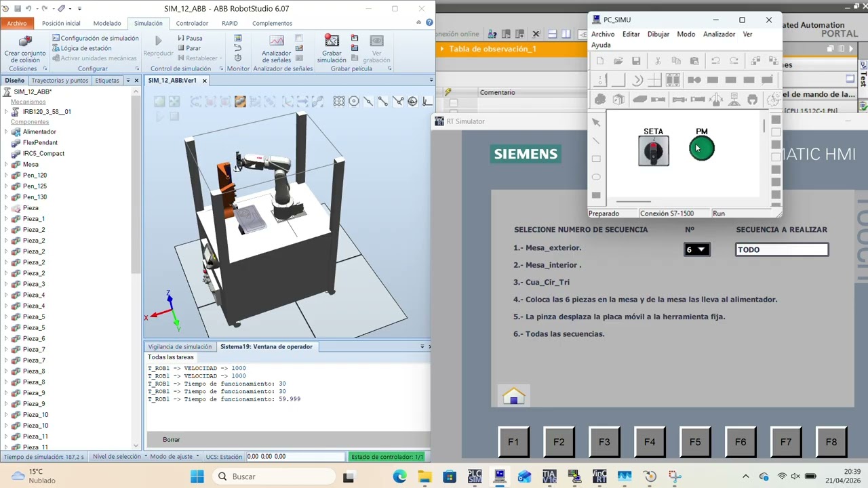Select the ellipse tool in PC_SIMU
868x488 pixels.
click(596, 177)
